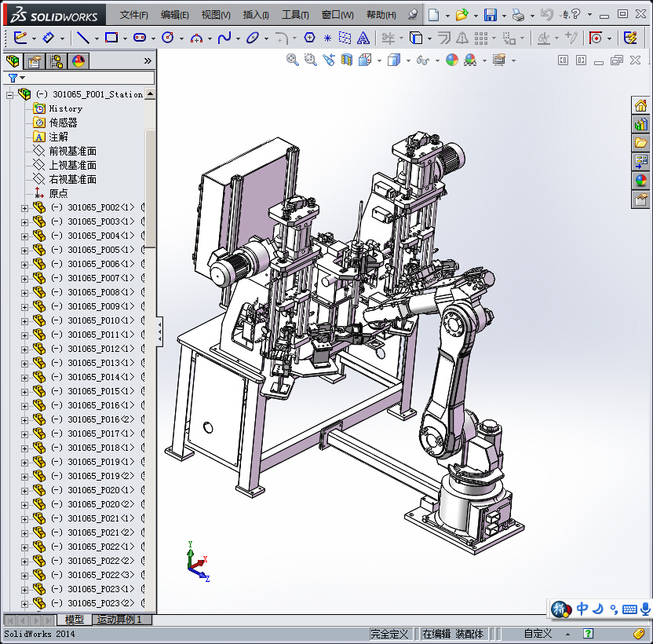Viewport: 653px width, 644px height.
Task: Open the Appearances color wheel task pane
Action: coord(641,180)
